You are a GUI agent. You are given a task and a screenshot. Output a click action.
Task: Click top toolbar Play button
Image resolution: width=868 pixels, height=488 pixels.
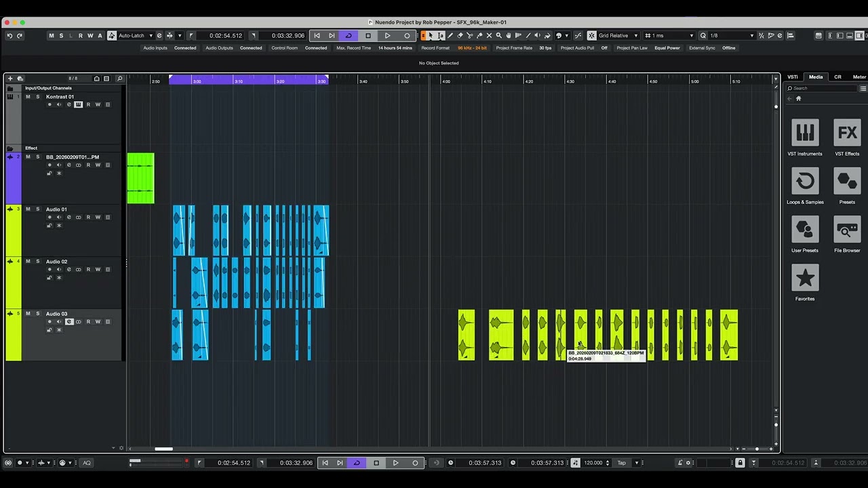tap(387, 35)
